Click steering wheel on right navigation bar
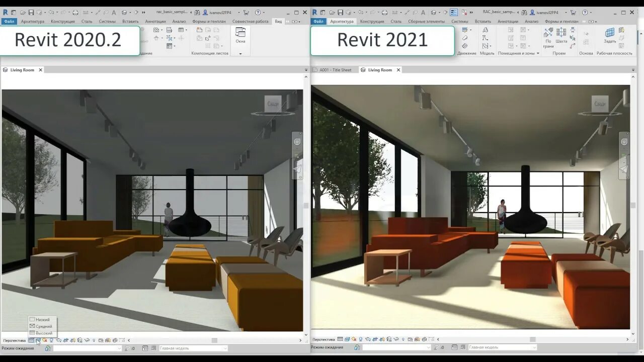 pos(624,142)
